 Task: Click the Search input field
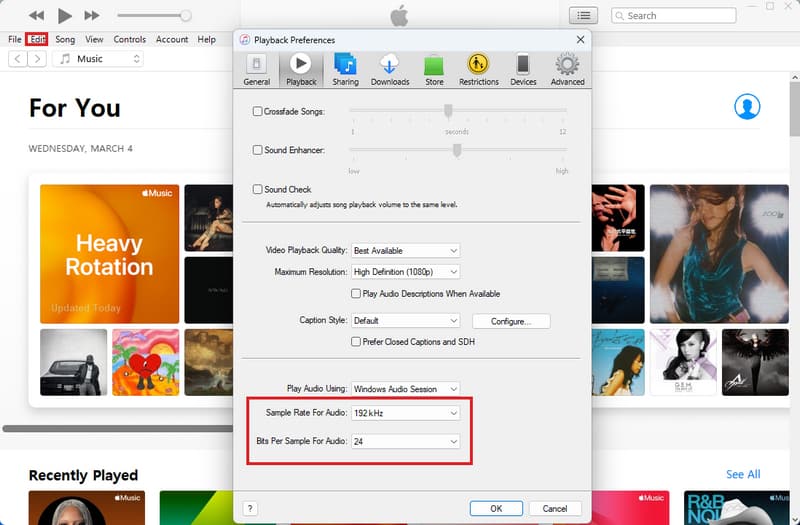[673, 15]
